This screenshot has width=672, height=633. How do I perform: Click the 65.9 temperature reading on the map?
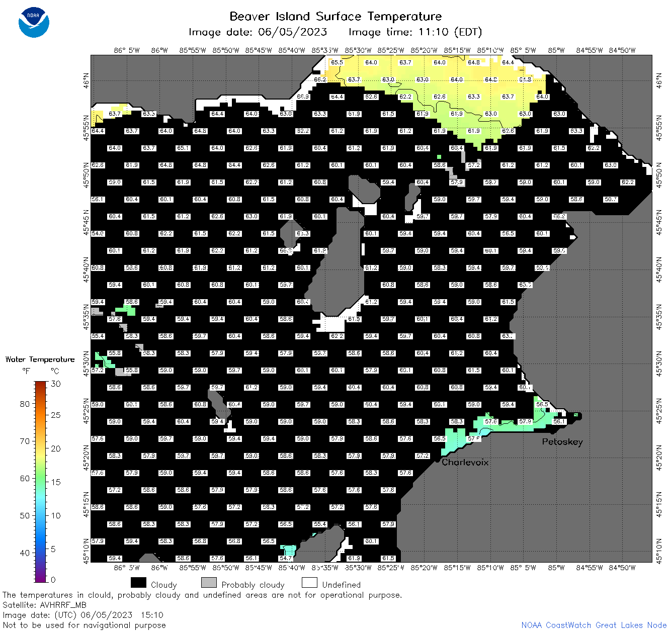(303, 97)
